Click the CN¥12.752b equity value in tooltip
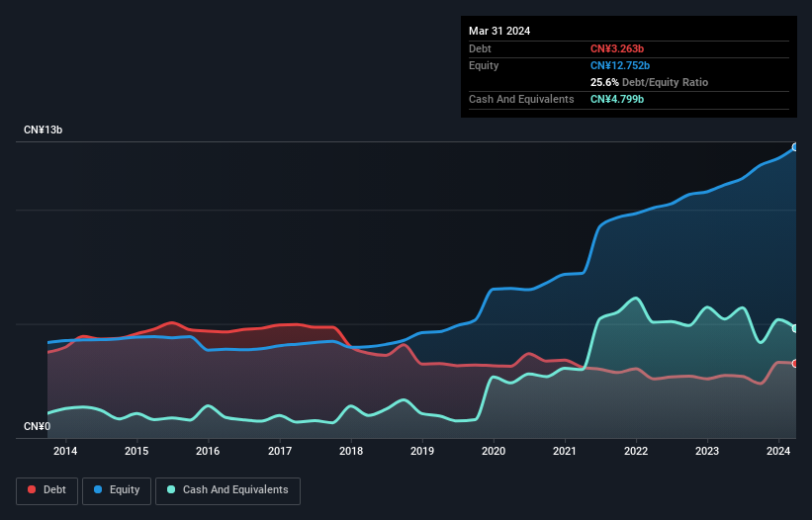Screen dimensions: 812x520 [x=620, y=65]
